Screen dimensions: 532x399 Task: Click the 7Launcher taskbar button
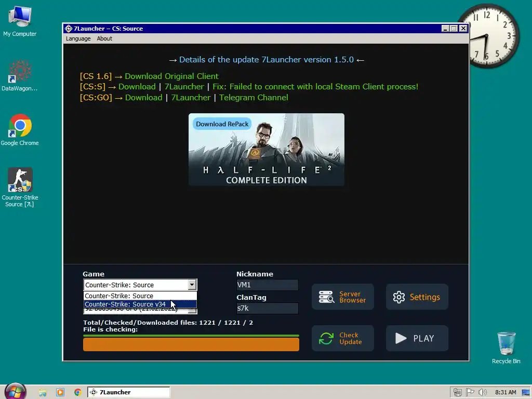coord(129,392)
